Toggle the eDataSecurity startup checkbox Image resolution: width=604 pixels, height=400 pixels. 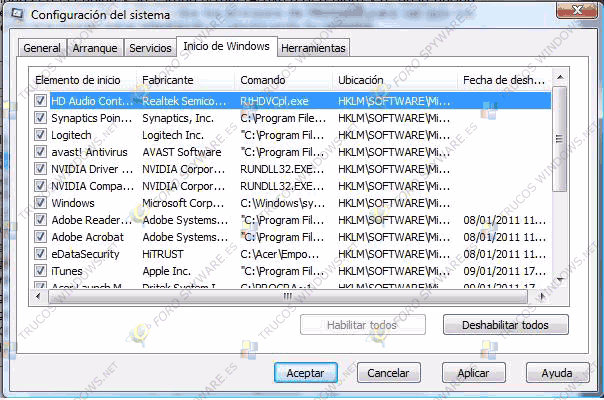[x=40, y=254]
